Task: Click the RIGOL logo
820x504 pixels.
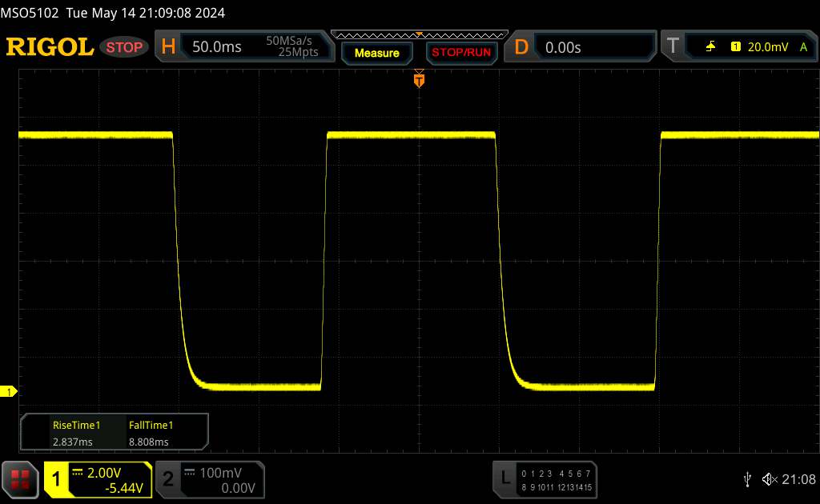Action: (x=50, y=47)
